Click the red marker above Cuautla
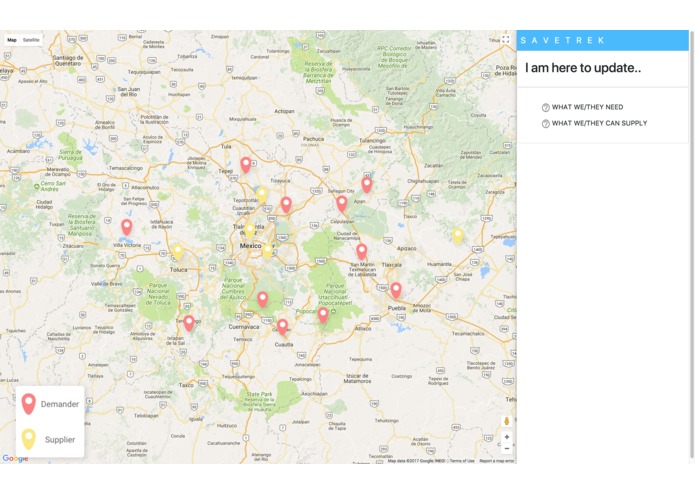Image resolution: width=695 pixels, height=494 pixels. pos(282,327)
